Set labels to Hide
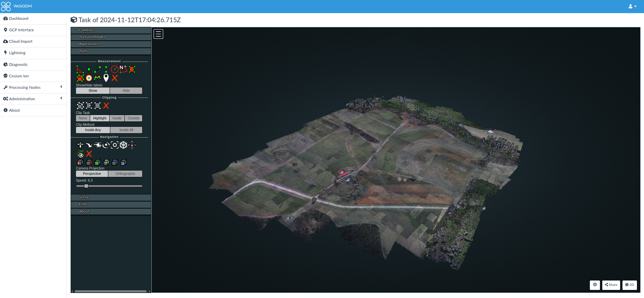 126,91
